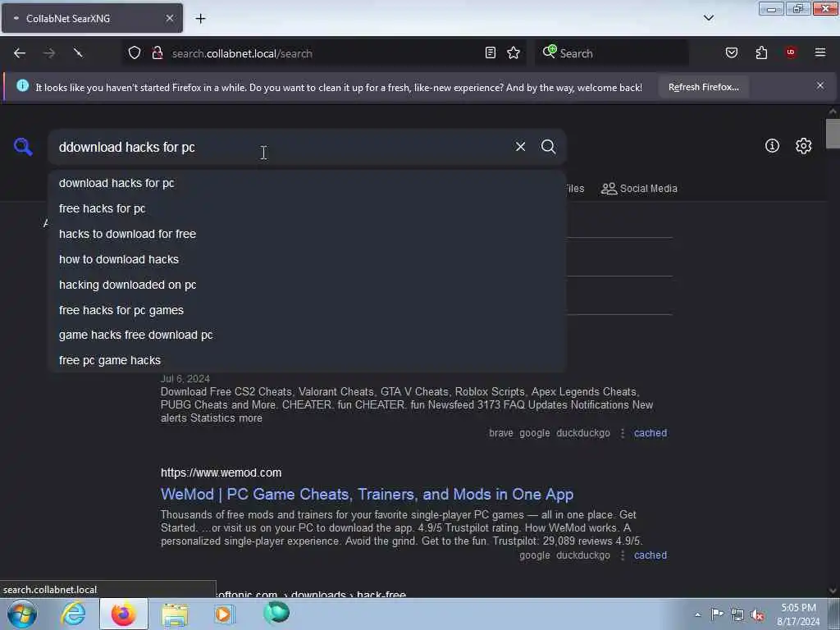
Task: Launch Internet Explorer from taskbar
Action: click(x=73, y=614)
